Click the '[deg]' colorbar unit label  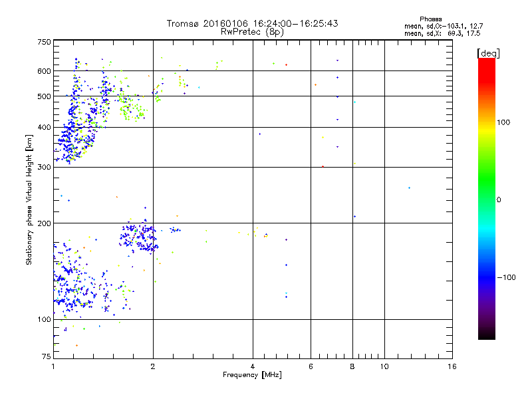coord(488,53)
